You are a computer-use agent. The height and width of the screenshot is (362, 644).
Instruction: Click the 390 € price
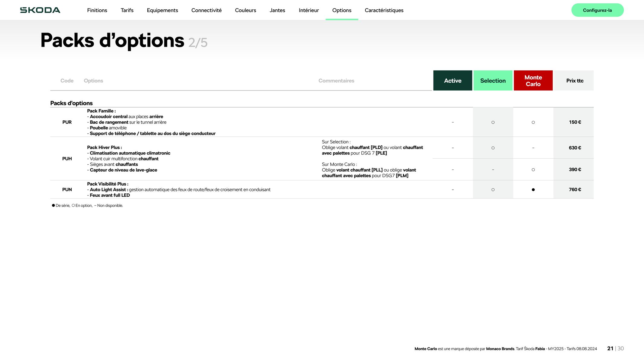pyautogui.click(x=575, y=170)
